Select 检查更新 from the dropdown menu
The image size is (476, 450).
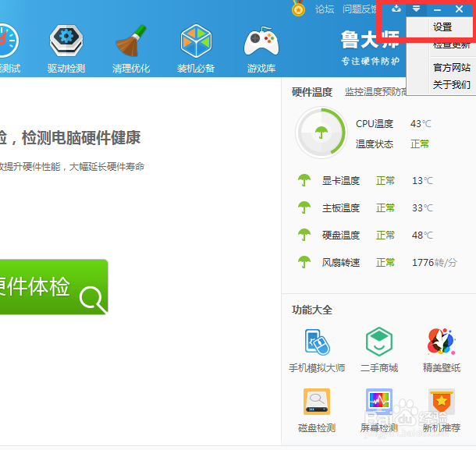click(451, 45)
